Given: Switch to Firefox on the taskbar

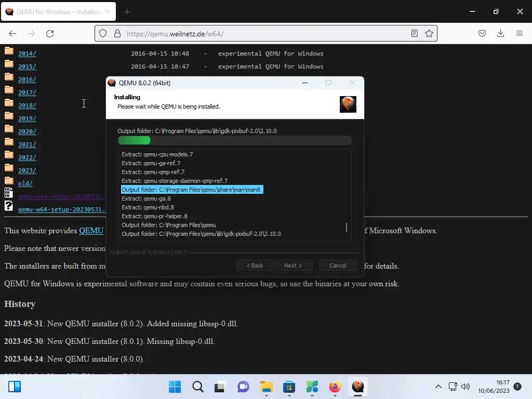Looking at the screenshot, I should (335, 387).
